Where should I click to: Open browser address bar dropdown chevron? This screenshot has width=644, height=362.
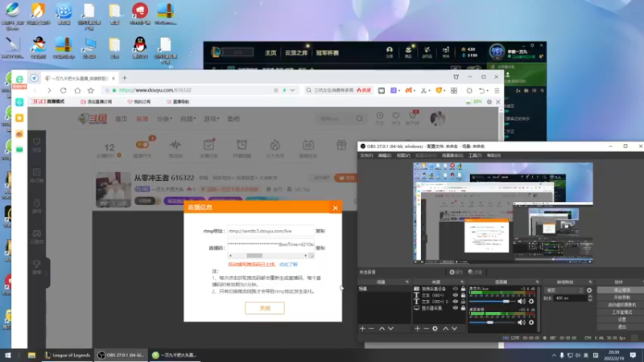292,90
